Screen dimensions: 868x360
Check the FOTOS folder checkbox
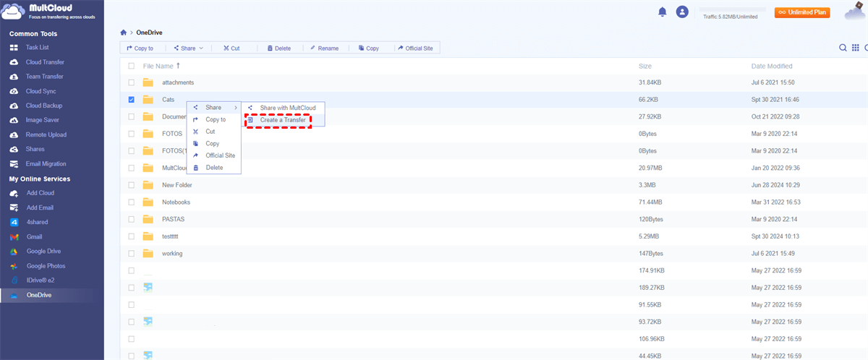(132, 134)
